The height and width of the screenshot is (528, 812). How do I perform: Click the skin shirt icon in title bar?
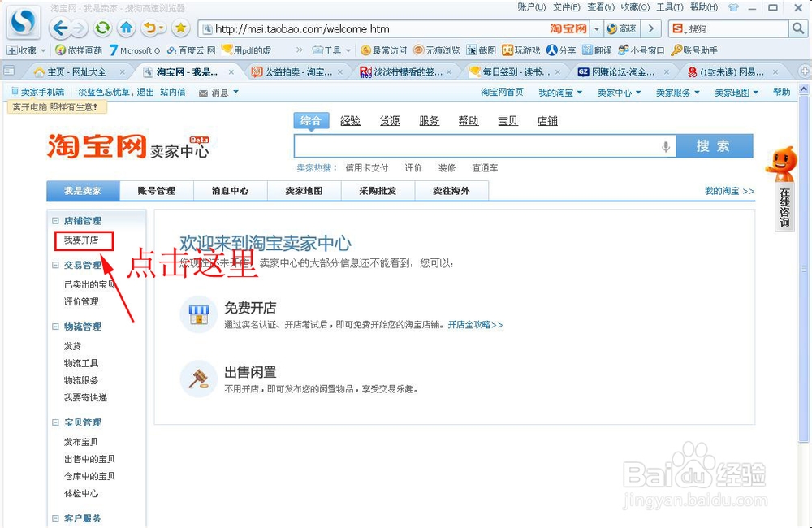[x=732, y=8]
